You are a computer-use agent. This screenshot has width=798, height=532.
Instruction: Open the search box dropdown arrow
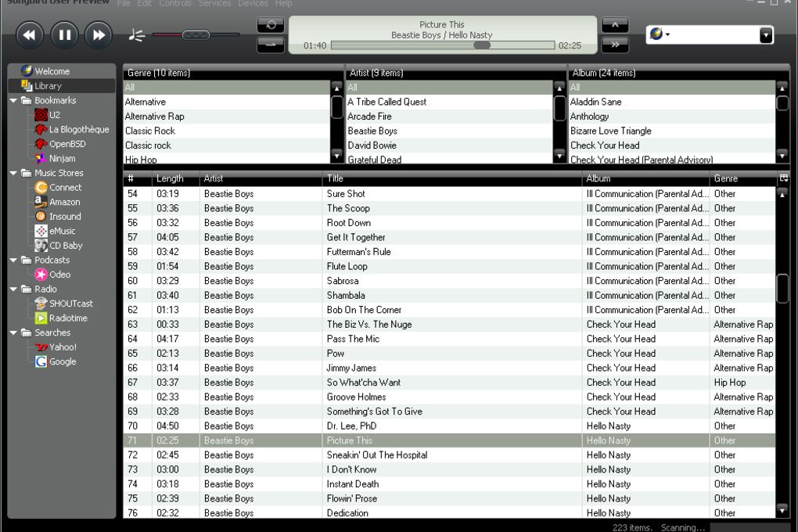(765, 34)
